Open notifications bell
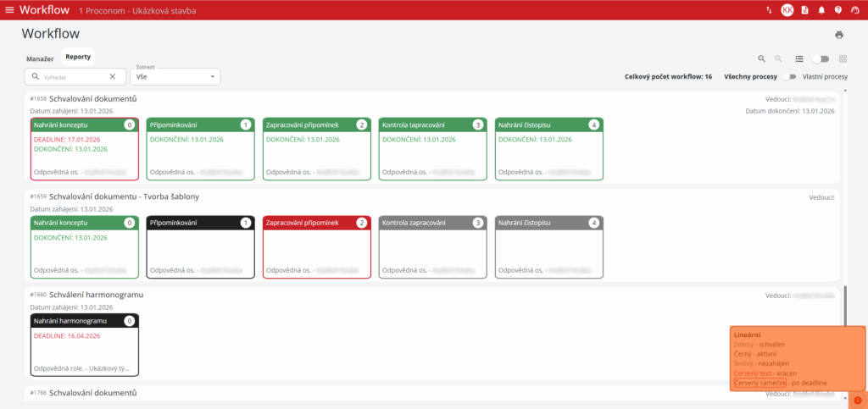868x409 pixels. coord(821,10)
